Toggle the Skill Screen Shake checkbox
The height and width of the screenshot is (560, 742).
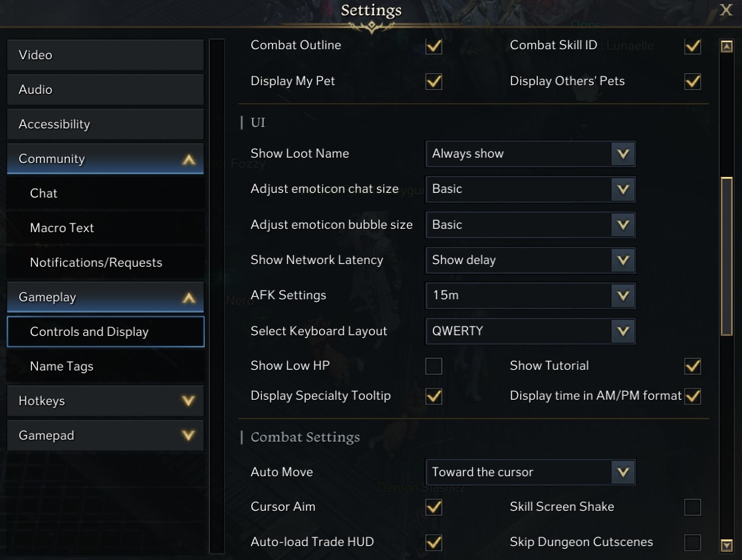click(692, 507)
